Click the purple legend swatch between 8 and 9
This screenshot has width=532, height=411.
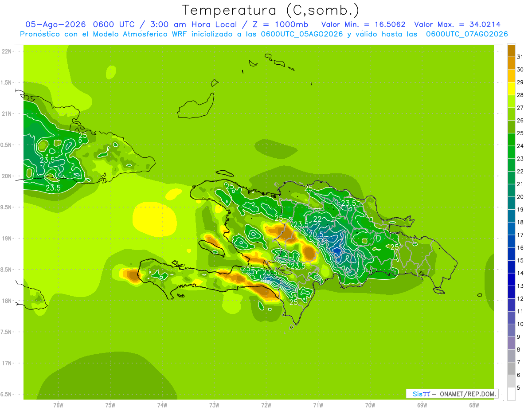(511, 343)
